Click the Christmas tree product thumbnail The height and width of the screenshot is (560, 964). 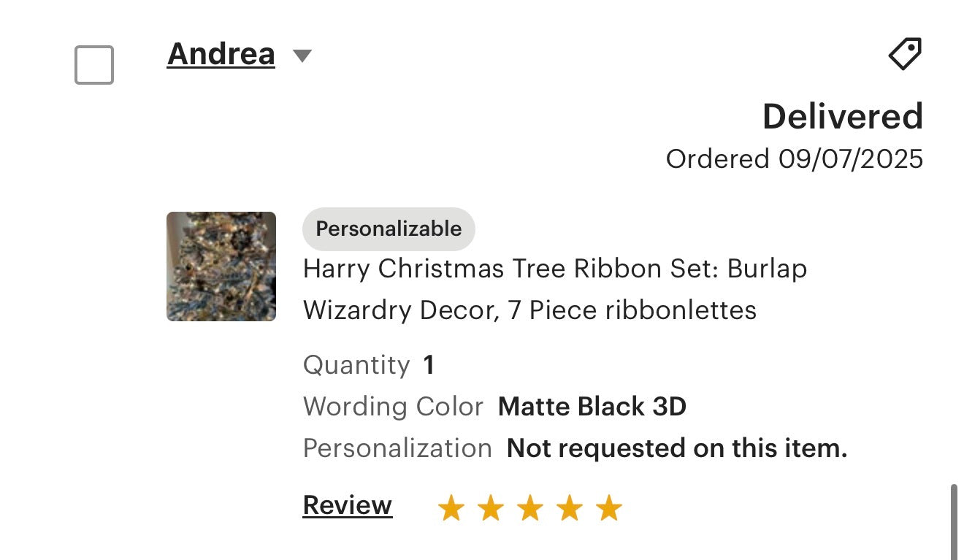click(x=221, y=266)
